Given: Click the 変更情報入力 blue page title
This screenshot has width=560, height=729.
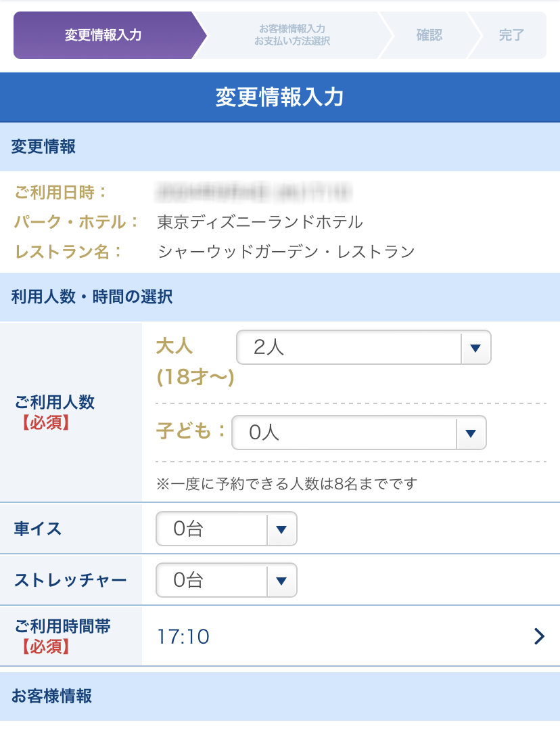Looking at the screenshot, I should 280,97.
